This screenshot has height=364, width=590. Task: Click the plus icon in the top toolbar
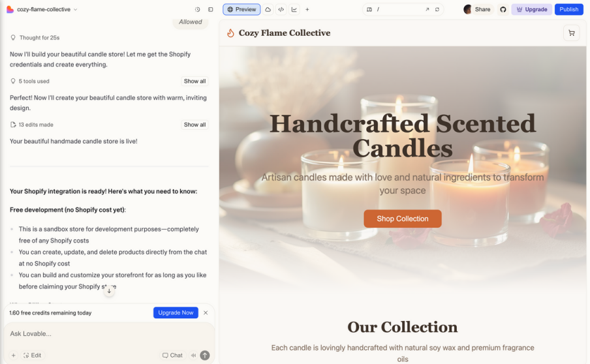tap(307, 9)
